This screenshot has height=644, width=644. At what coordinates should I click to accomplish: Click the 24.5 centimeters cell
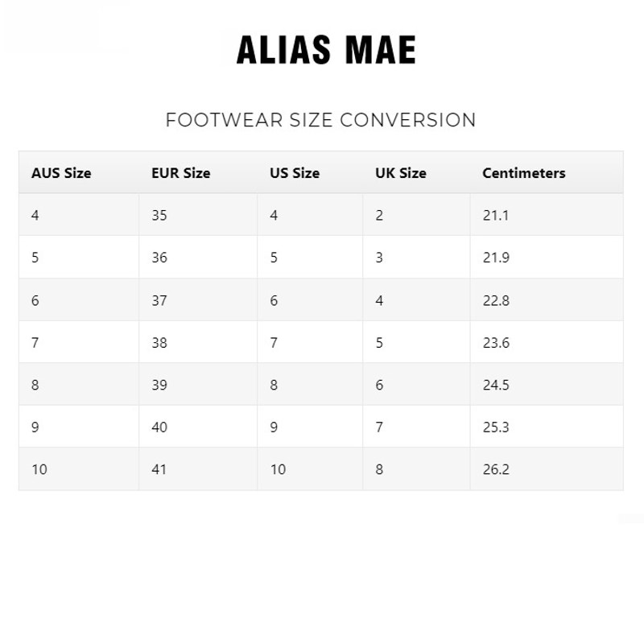(x=547, y=385)
